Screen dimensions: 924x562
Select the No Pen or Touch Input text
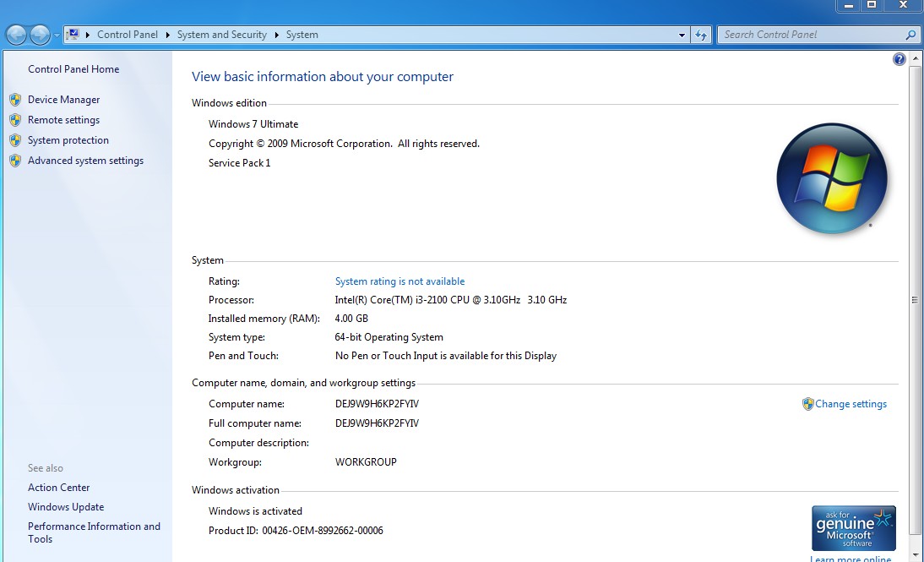[445, 356]
